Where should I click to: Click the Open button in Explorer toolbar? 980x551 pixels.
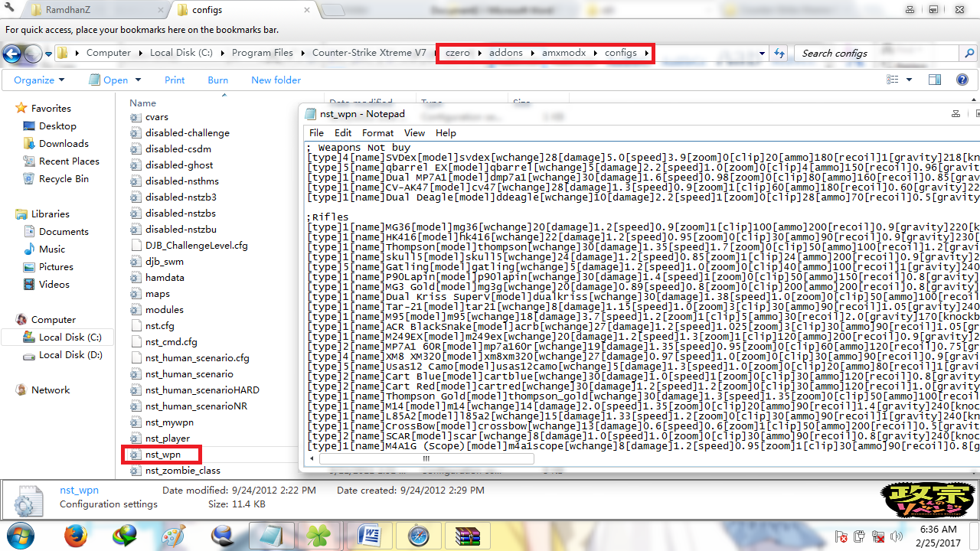(x=108, y=80)
